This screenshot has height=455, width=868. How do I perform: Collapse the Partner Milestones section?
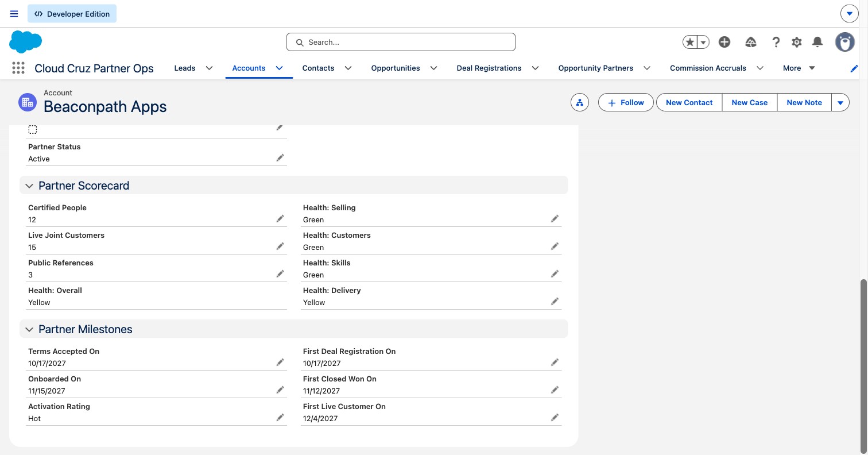click(x=29, y=330)
